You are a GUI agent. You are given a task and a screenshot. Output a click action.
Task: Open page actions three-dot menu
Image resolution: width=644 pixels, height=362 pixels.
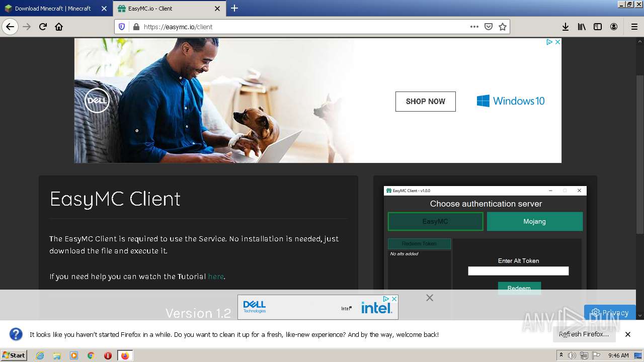474,27
